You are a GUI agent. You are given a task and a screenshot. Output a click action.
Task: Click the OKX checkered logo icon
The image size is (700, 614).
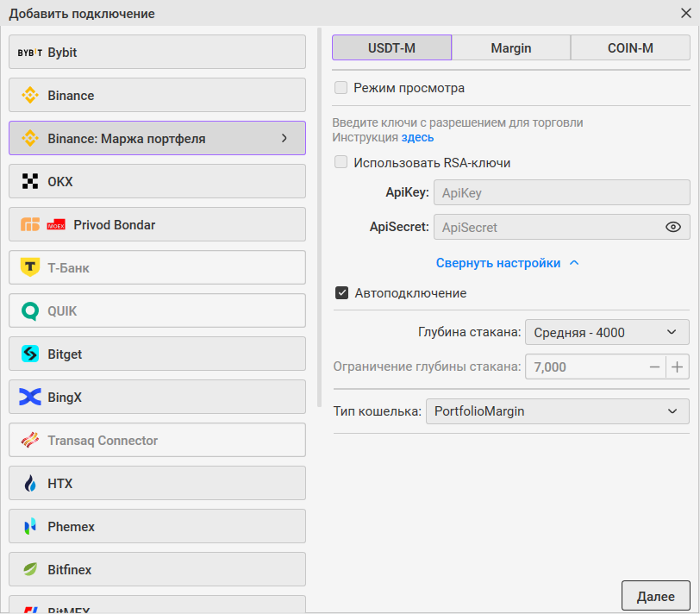point(30,181)
